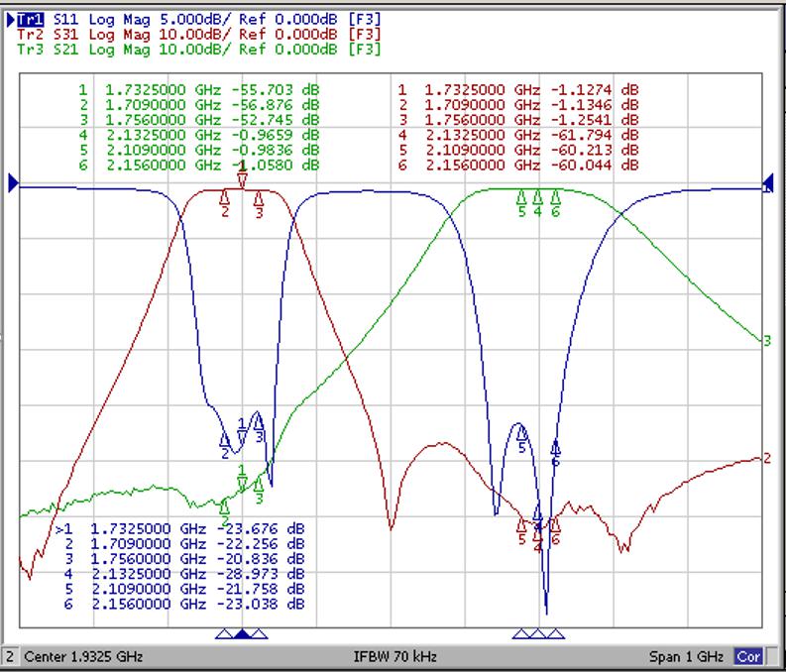Toggle the Cor correction indicator
The image size is (786, 672).
point(748,657)
